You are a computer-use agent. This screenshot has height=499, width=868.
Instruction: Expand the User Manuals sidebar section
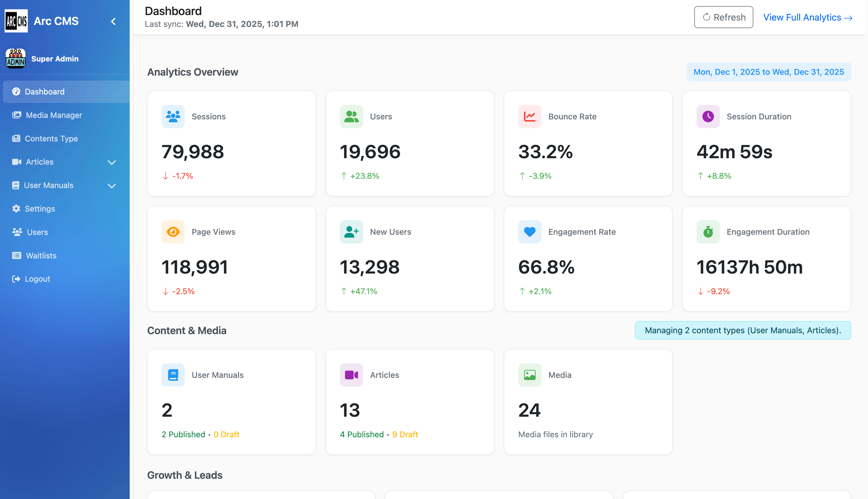coord(112,185)
